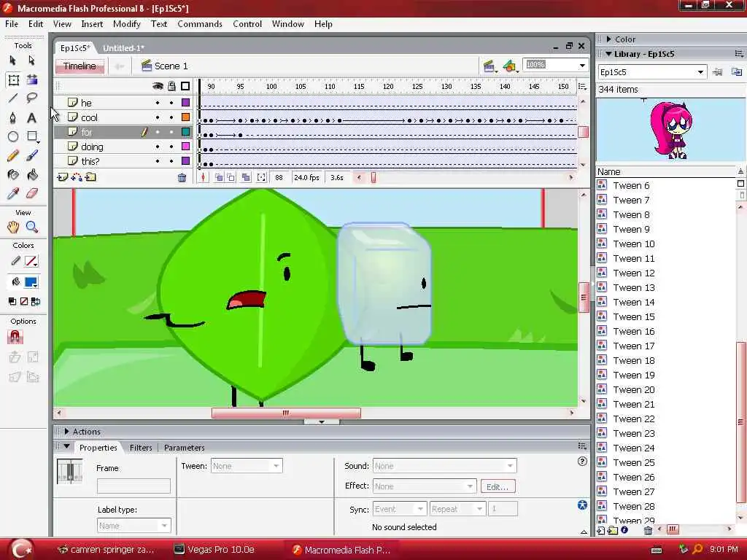Screen dimensions: 747x560
Task: Toggle Onion Skin button
Action: point(219,178)
